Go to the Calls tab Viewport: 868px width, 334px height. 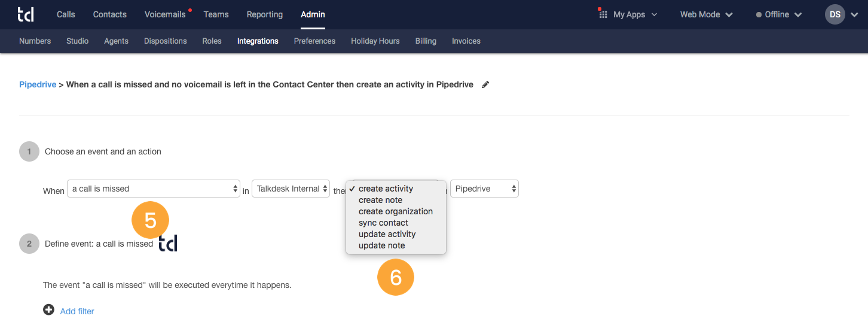66,14
